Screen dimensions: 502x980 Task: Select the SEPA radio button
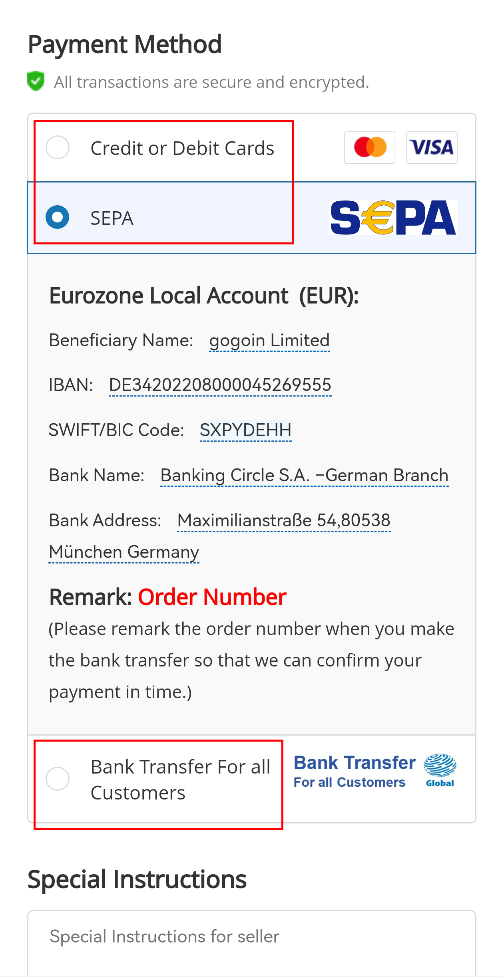[x=58, y=217]
